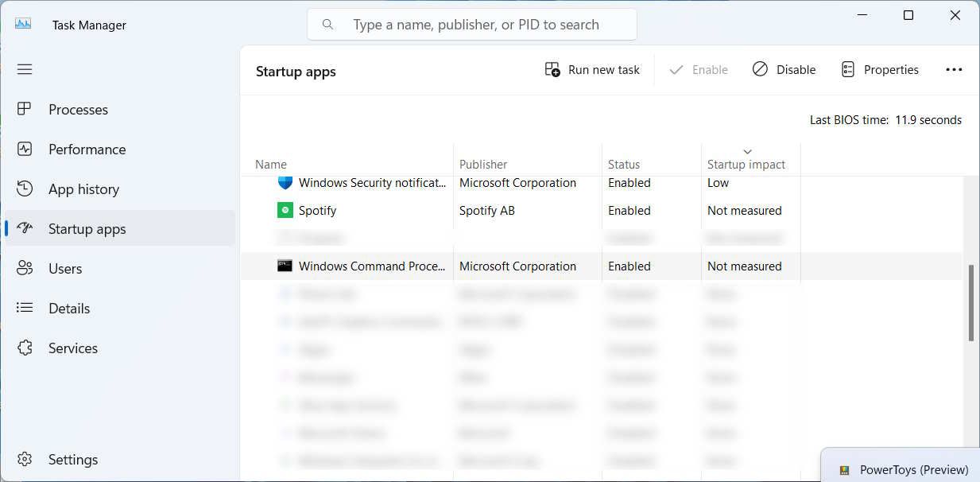The image size is (980, 482).
Task: Select the Startup apps navigation item
Action: 87,228
